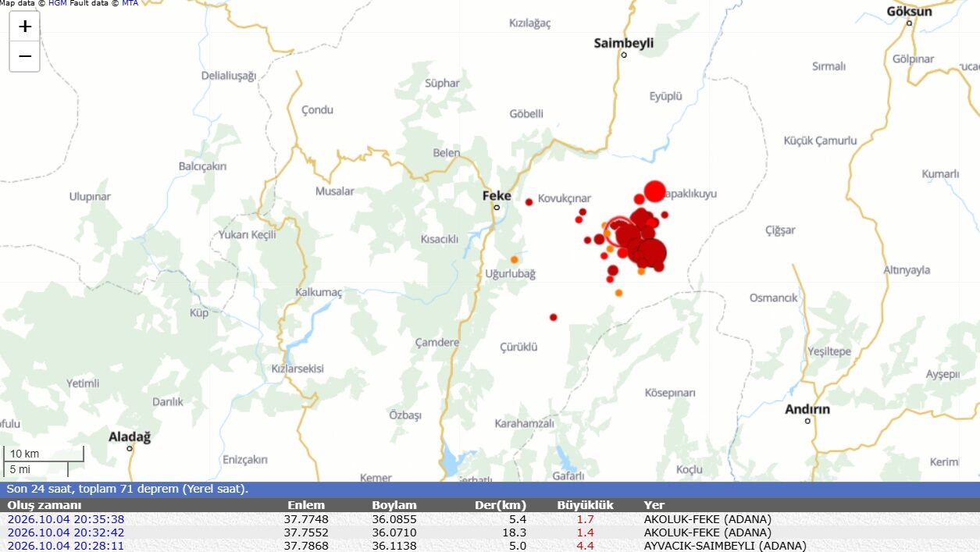Click the Çürüklü place label
Image resolution: width=980 pixels, height=552 pixels.
tap(519, 347)
